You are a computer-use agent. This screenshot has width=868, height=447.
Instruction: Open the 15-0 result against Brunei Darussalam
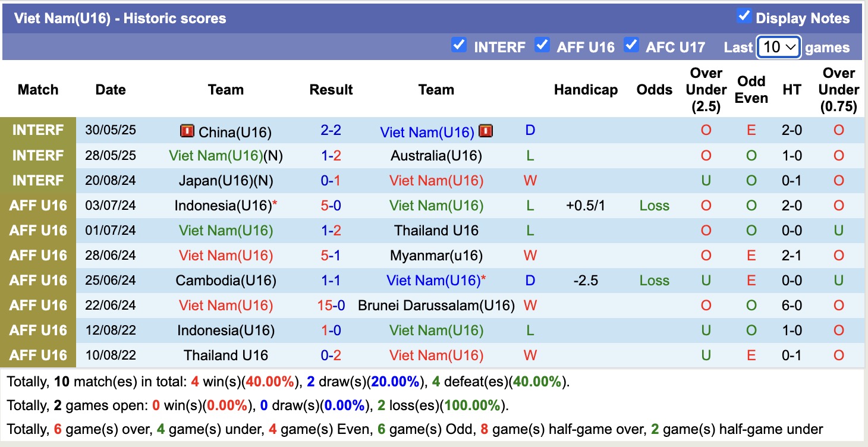(x=331, y=306)
